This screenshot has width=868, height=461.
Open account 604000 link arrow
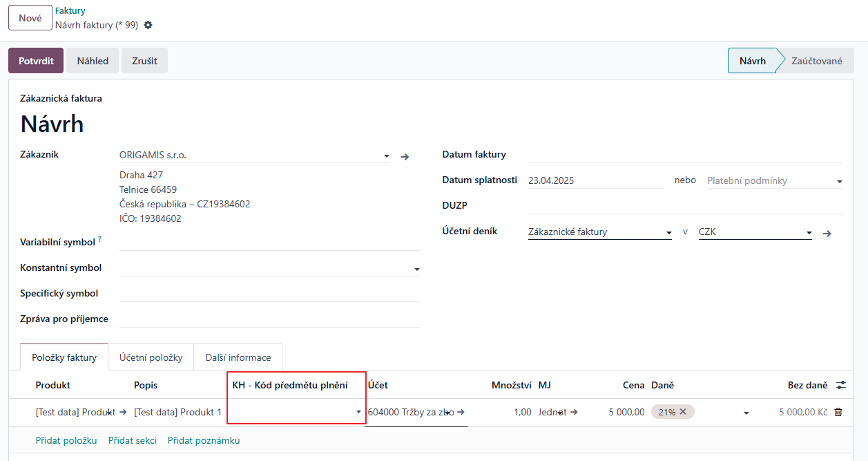(461, 412)
